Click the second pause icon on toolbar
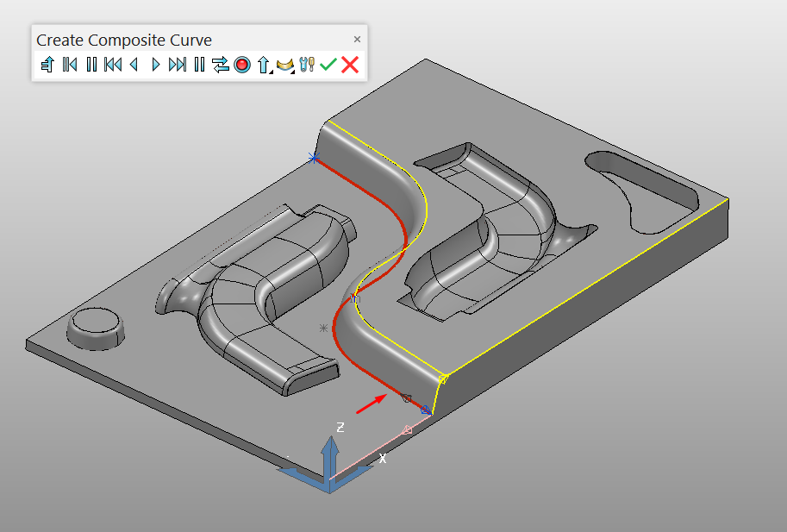Viewport: 787px width, 532px height. [x=197, y=64]
